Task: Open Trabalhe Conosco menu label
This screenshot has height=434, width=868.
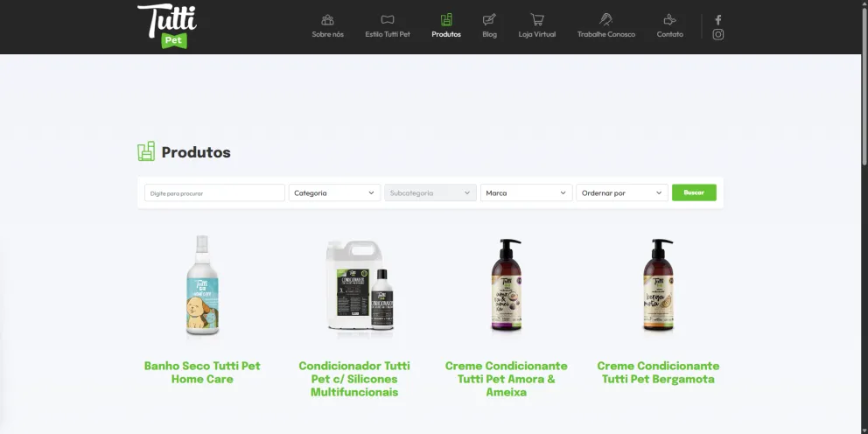Action: tap(606, 34)
